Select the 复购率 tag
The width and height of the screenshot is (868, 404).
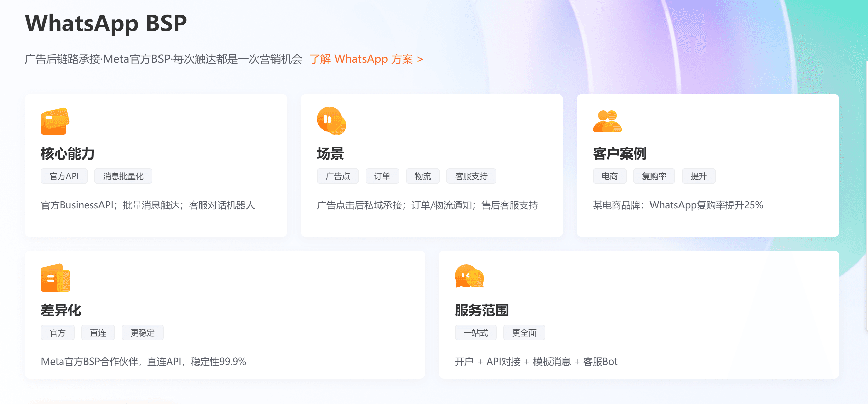point(654,176)
